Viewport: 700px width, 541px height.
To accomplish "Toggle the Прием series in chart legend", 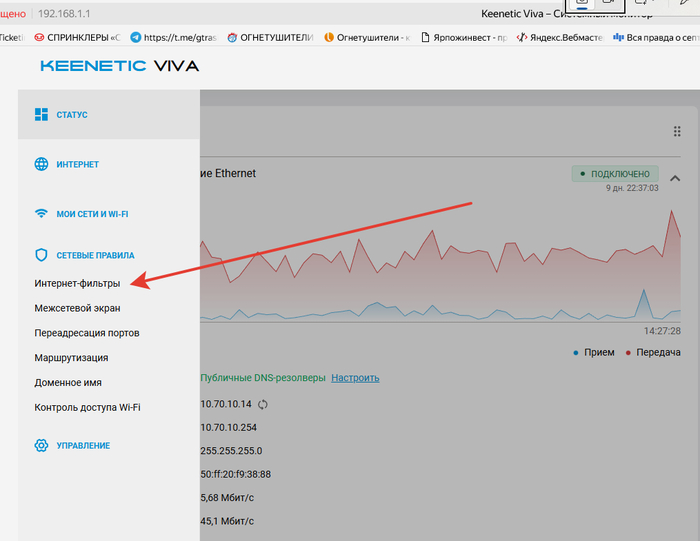I will point(595,353).
